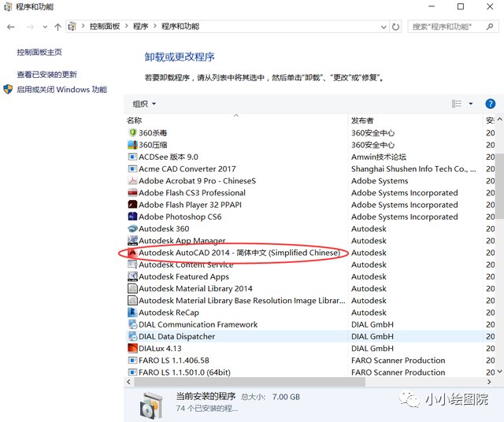Click publisher Amwin技术论坛 cell

point(379,157)
